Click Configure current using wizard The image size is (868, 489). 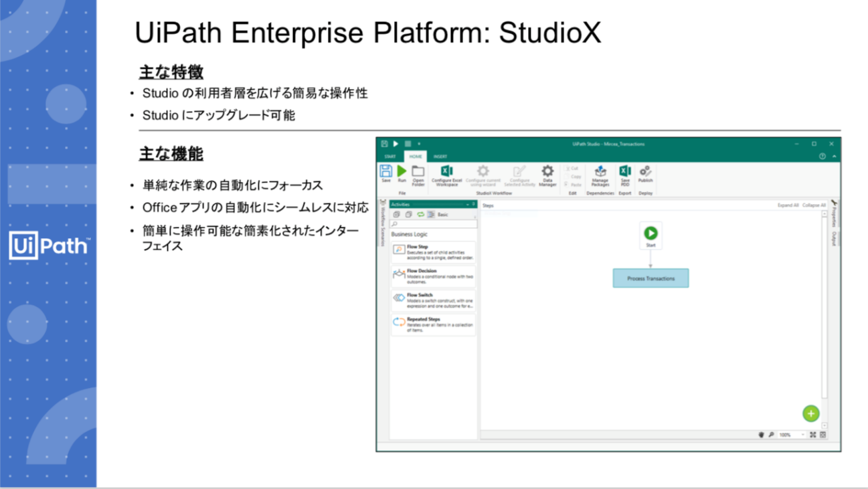pos(483,175)
